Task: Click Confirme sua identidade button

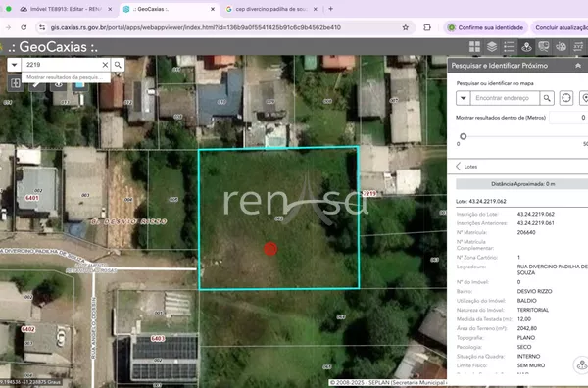Action: tap(486, 27)
